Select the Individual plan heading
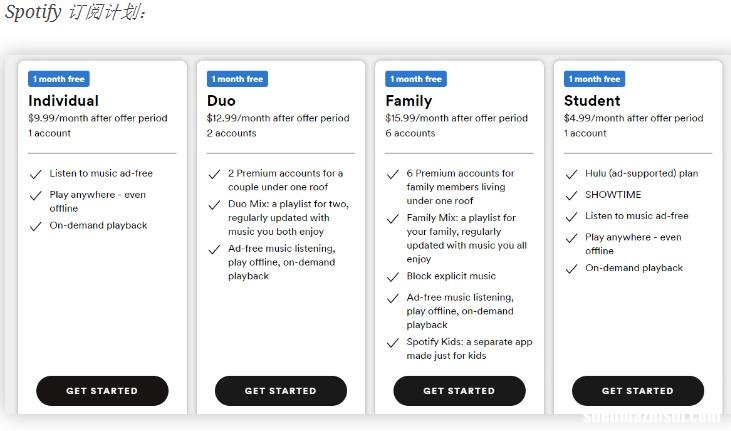This screenshot has width=731, height=431. [63, 101]
